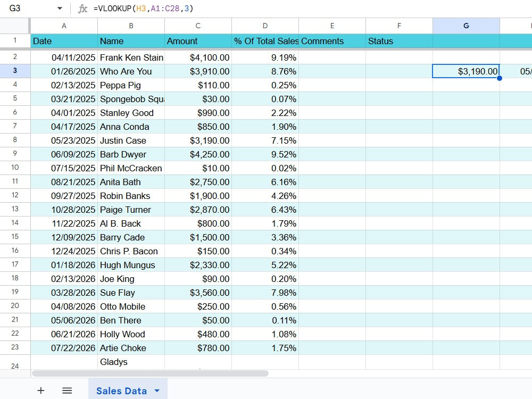Select column C header
The image size is (532, 399).
[x=198, y=26]
